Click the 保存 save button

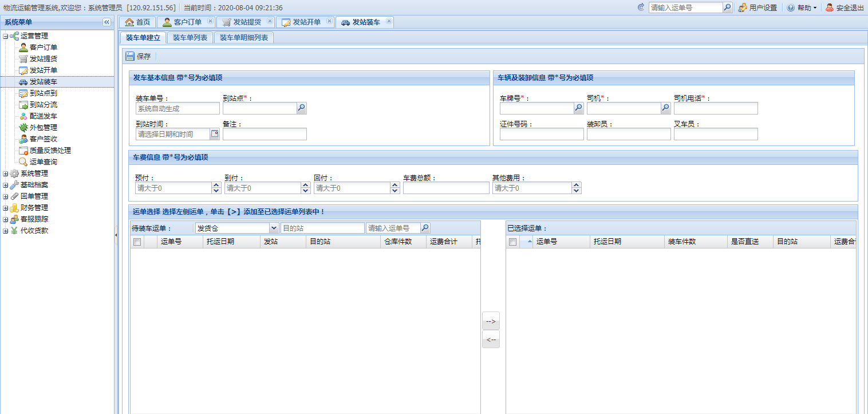pyautogui.click(x=139, y=56)
